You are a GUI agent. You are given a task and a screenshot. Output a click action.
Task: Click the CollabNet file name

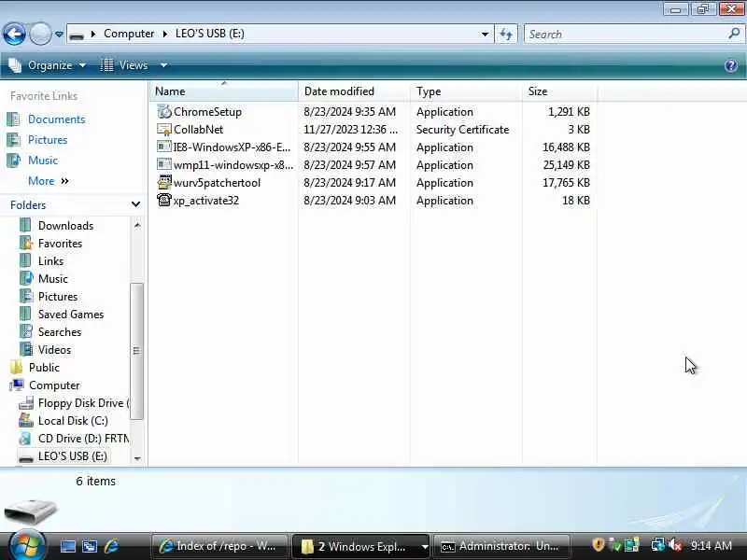pyautogui.click(x=198, y=130)
